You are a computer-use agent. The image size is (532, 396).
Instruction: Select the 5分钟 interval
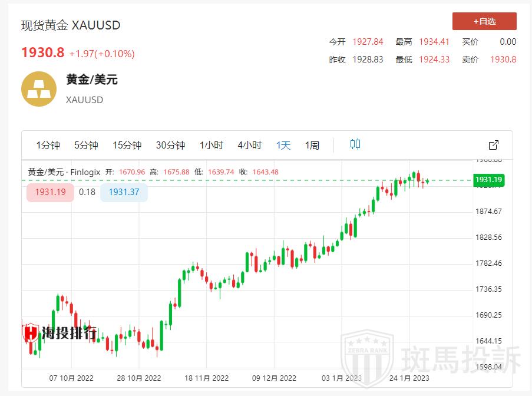point(86,145)
